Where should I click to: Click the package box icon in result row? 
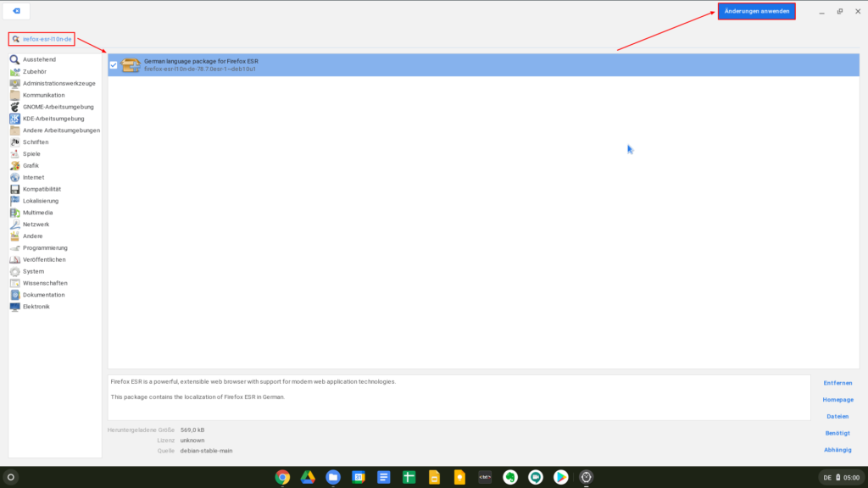pyautogui.click(x=131, y=65)
